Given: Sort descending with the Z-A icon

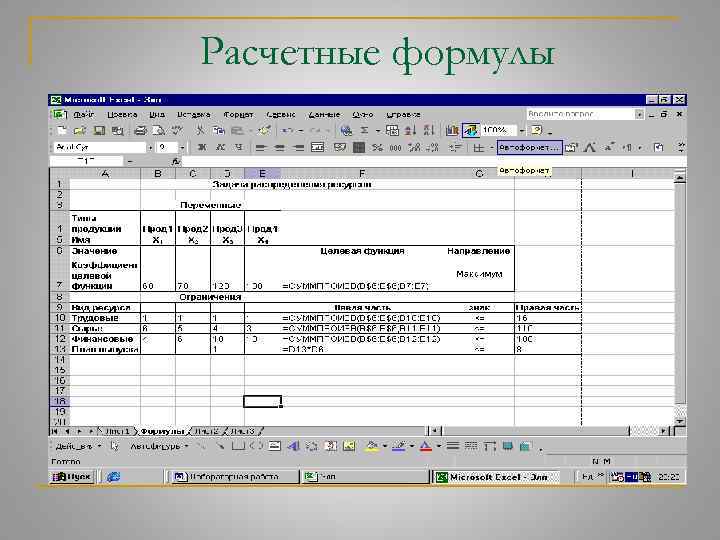Looking at the screenshot, I should pos(428,131).
